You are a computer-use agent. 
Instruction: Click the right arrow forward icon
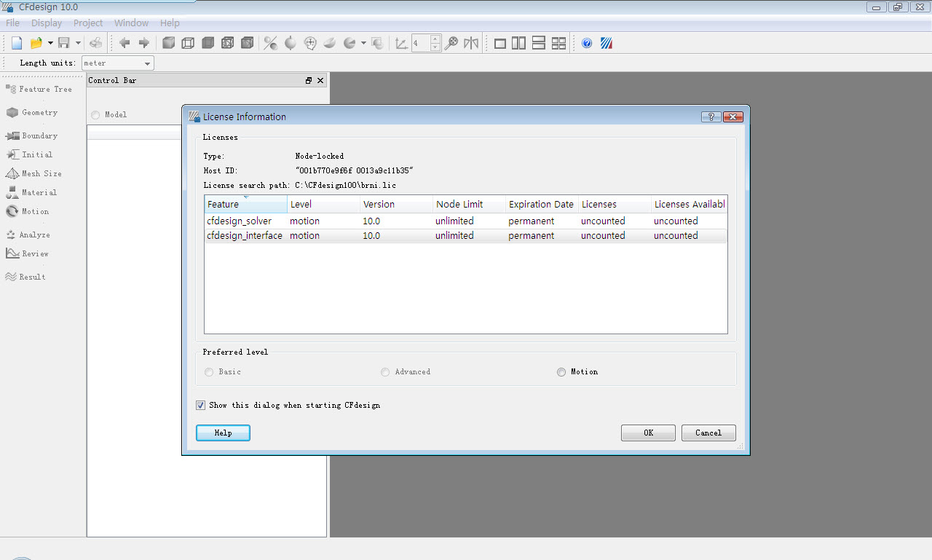(143, 43)
